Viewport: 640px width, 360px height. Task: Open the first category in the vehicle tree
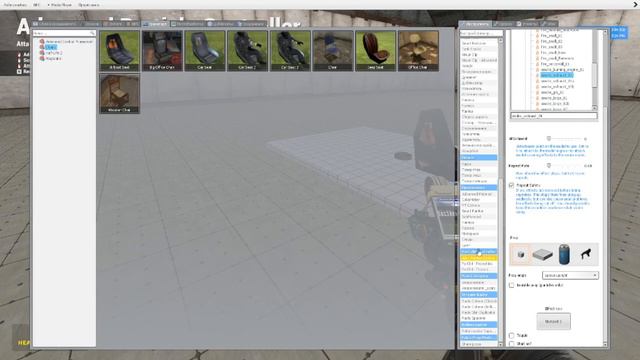(x=69, y=42)
